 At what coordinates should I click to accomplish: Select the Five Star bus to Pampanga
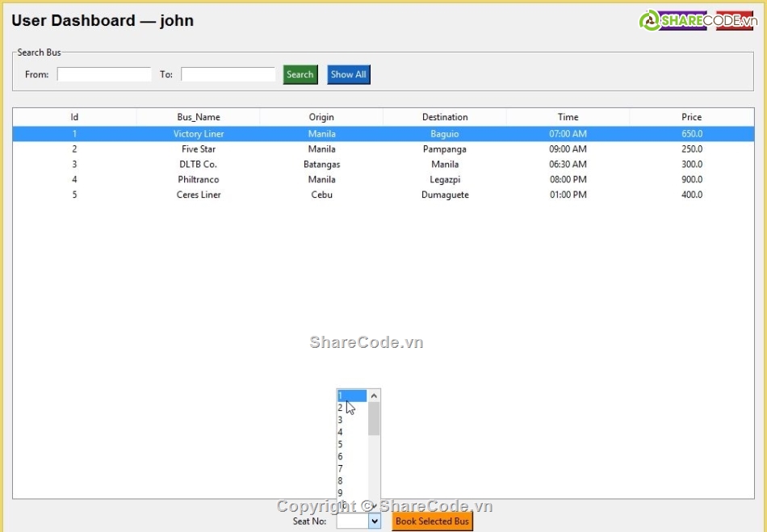click(x=323, y=149)
